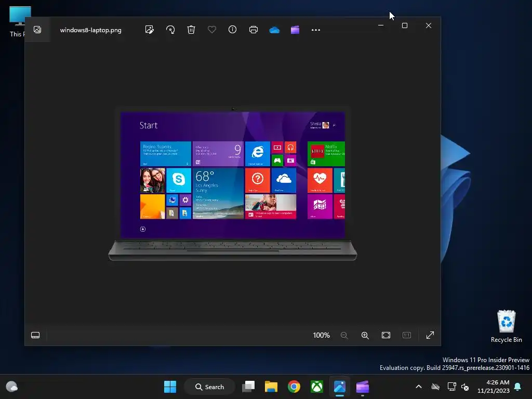Click the taskbar Search box

coord(210,387)
